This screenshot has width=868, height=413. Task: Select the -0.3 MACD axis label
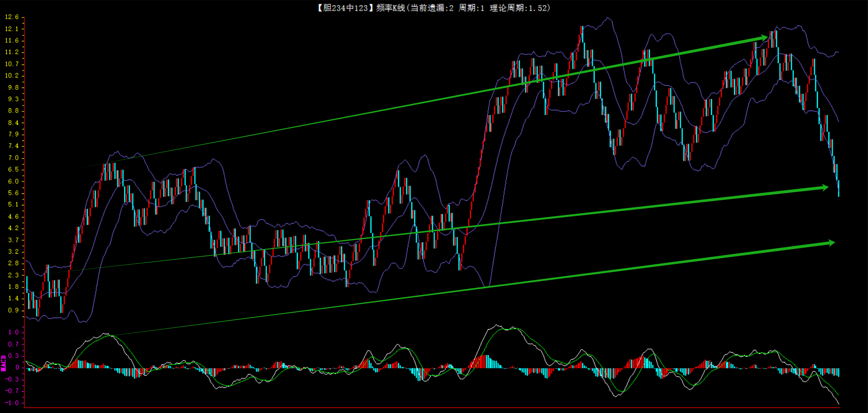12,379
